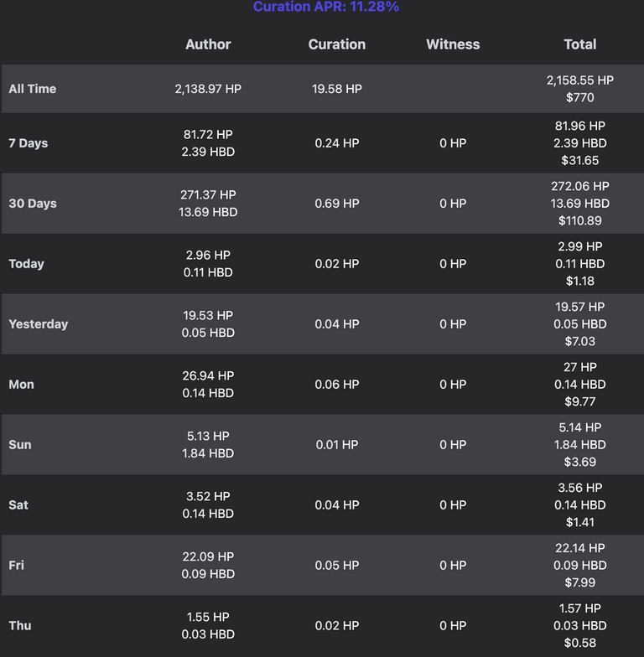Select the Author column header
The image size is (644, 657).
(x=208, y=44)
